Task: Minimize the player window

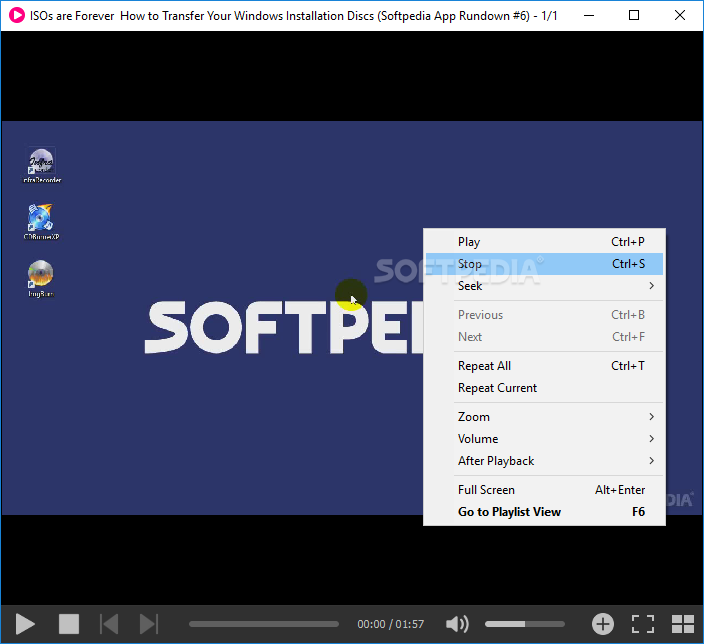Action: coord(589,15)
